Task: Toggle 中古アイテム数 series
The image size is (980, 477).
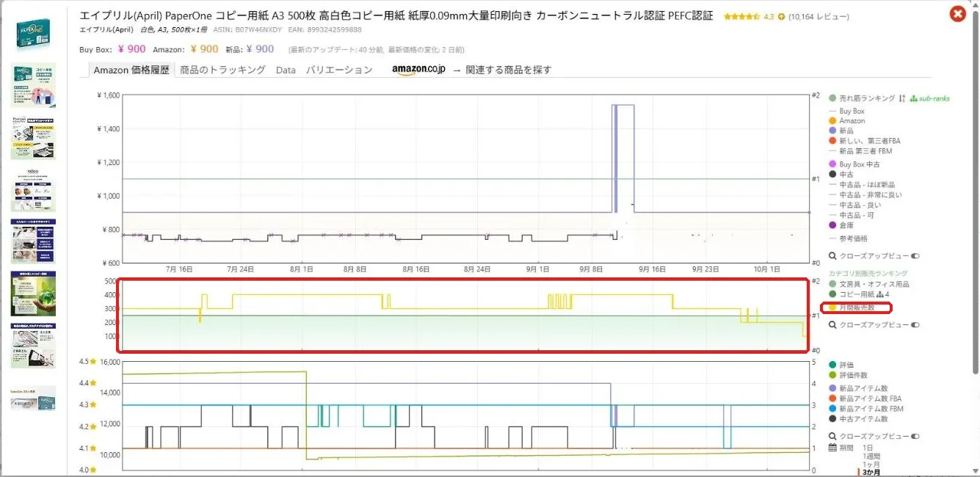Action: tap(858, 419)
